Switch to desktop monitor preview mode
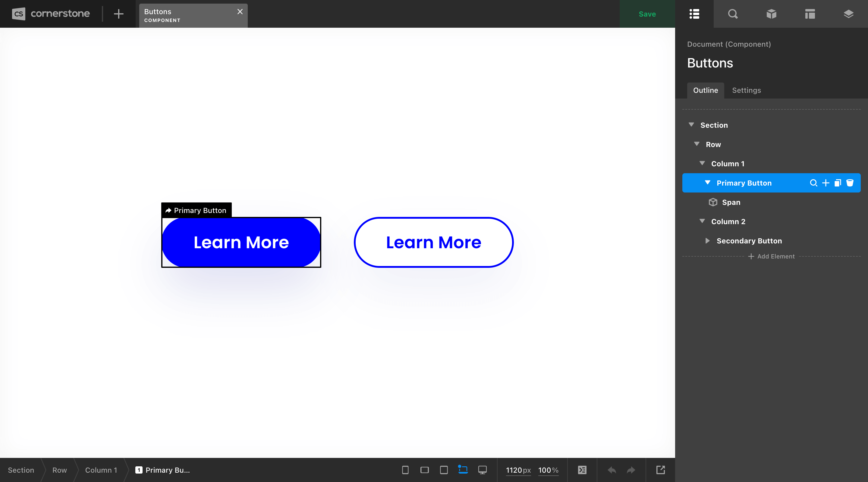868x482 pixels. pyautogui.click(x=482, y=470)
